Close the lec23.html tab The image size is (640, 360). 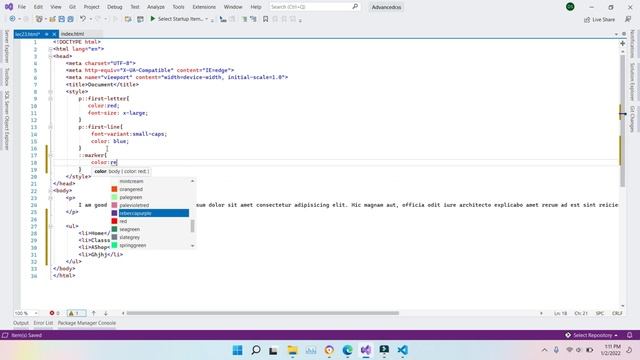coord(54,34)
